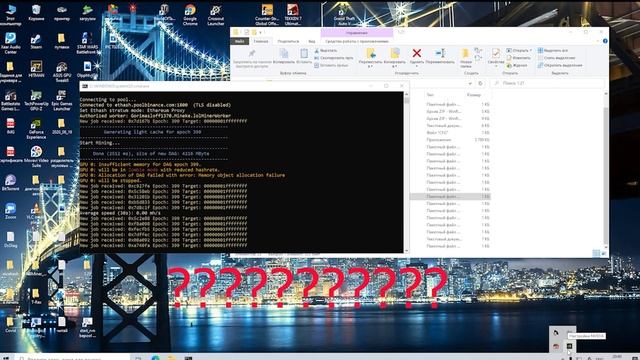Click the Windows taskbar search box
The width and height of the screenshot is (640, 360).
(73, 358)
